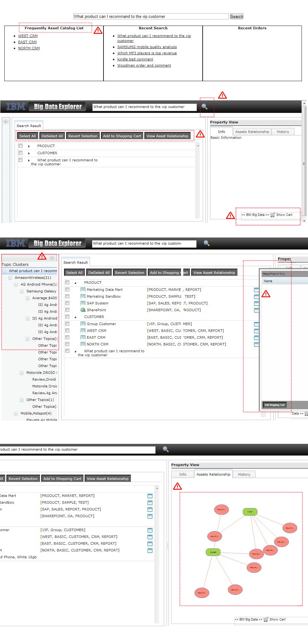Click the Group Customer table icon
Viewport: 308px width, 644px height.
(83, 324)
